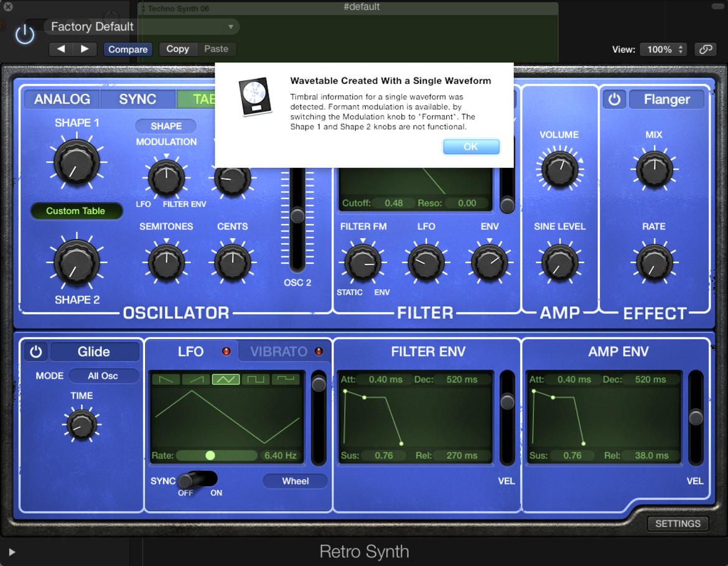Click the FILTER FM knob

tap(363, 262)
